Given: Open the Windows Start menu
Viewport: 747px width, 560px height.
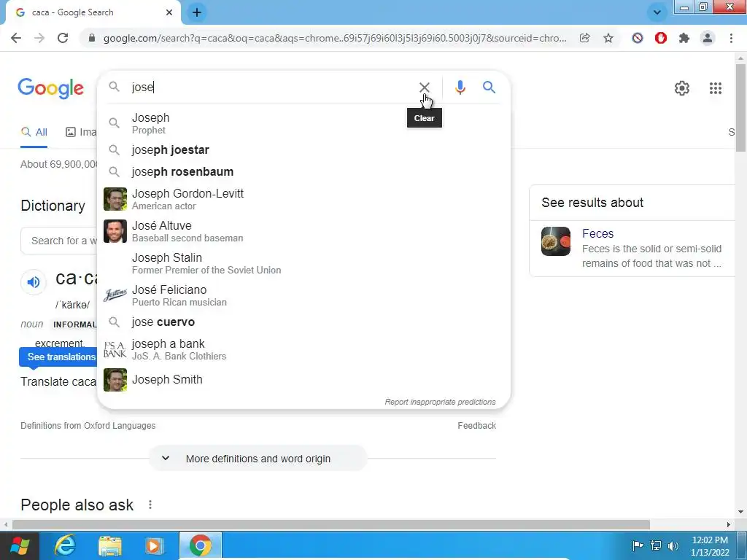Looking at the screenshot, I should pos(19,545).
